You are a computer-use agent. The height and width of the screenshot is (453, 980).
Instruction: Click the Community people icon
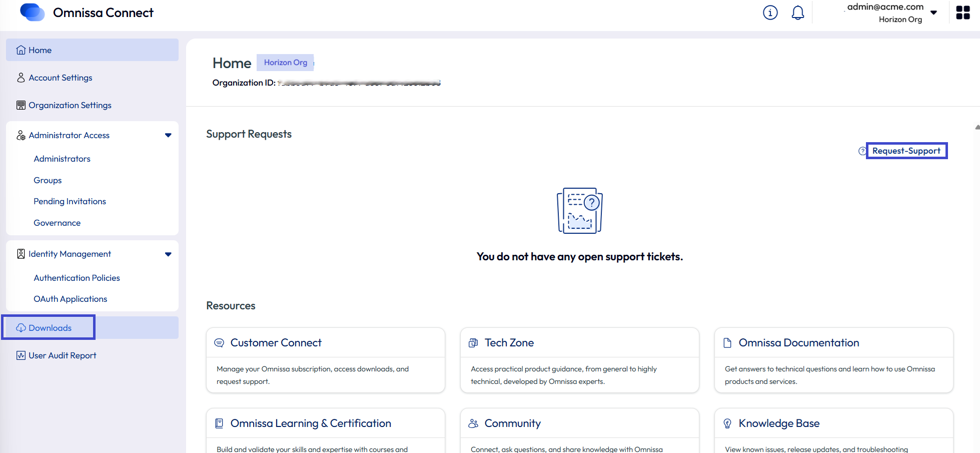click(x=473, y=423)
